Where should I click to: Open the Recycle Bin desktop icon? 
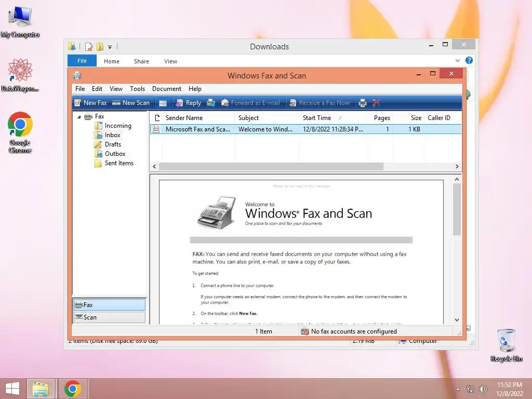click(506, 345)
